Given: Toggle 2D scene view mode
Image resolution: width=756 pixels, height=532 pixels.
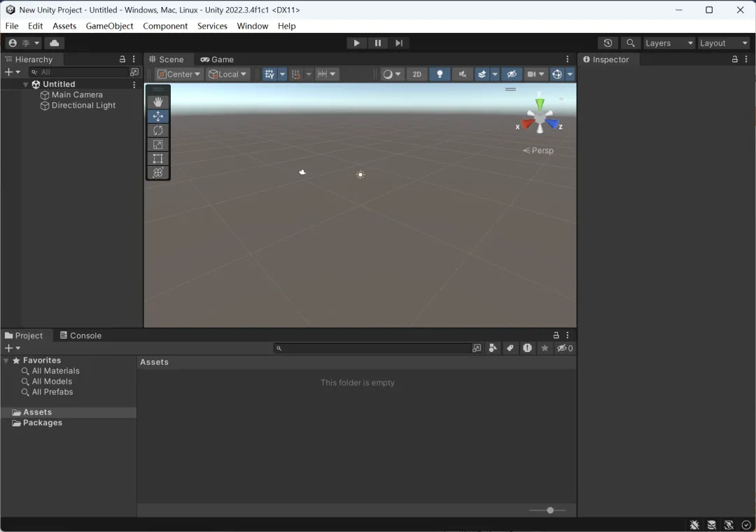Looking at the screenshot, I should pos(416,74).
